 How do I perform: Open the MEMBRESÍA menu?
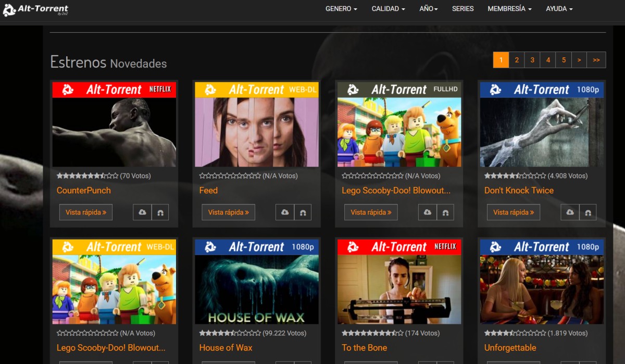pyautogui.click(x=509, y=9)
